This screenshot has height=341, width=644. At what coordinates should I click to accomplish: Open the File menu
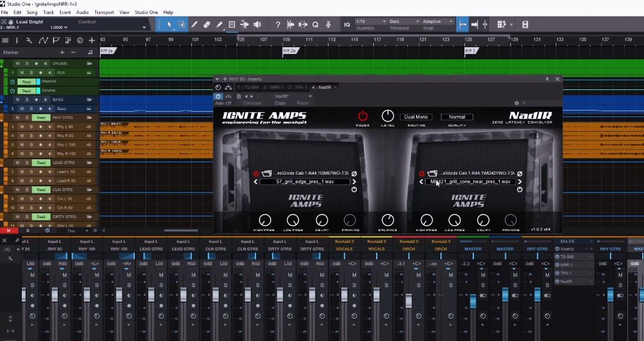tap(4, 12)
